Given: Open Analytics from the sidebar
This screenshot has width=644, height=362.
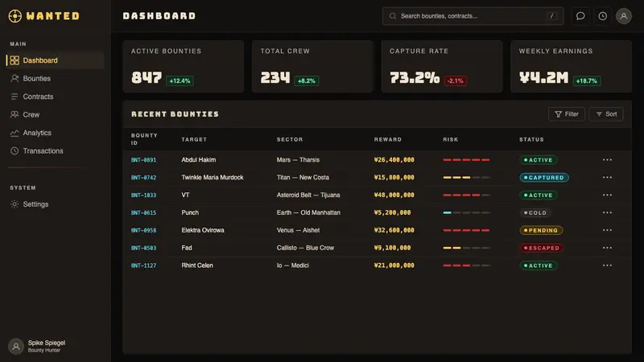Looking at the screenshot, I should pyautogui.click(x=55, y=133).
